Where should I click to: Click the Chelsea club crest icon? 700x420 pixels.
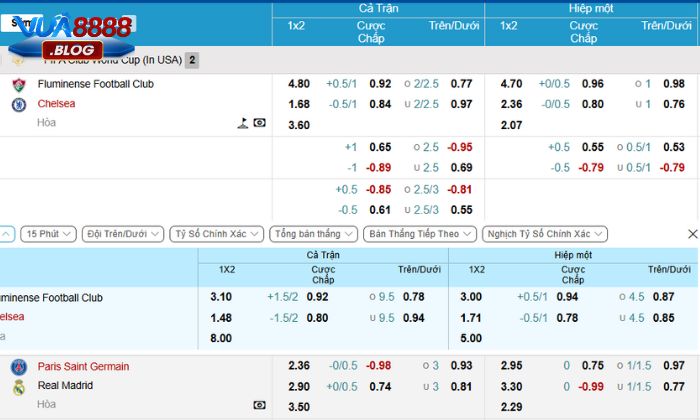click(x=18, y=104)
